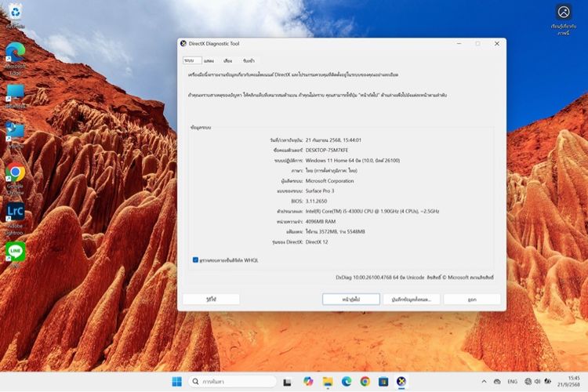Click the Intel Core i5-4300U processor value
Image resolution: width=588 pixels, height=392 pixels.
(x=372, y=212)
